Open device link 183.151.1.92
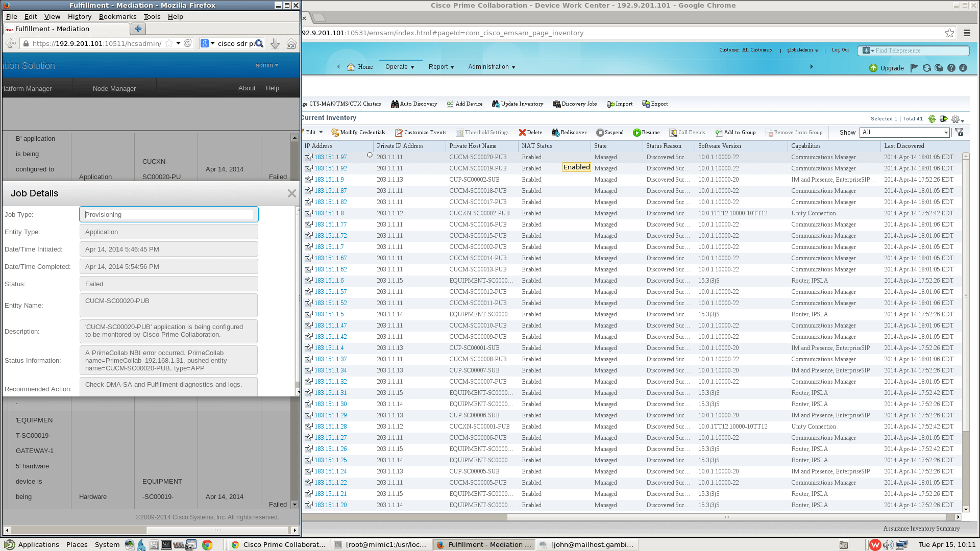This screenshot has width=980, height=551. pos(331,168)
